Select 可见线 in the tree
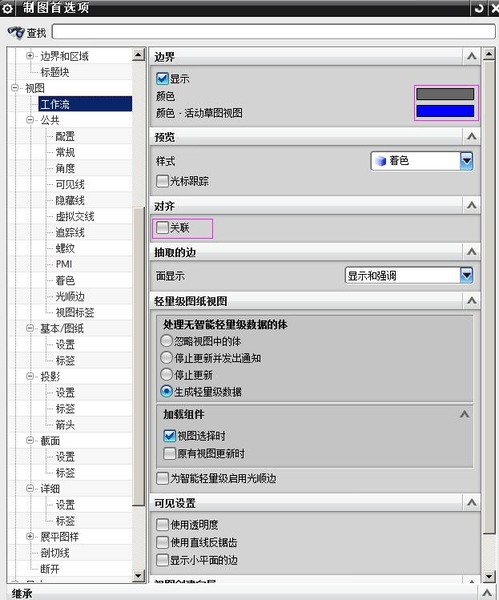The height and width of the screenshot is (600, 499). tap(70, 184)
